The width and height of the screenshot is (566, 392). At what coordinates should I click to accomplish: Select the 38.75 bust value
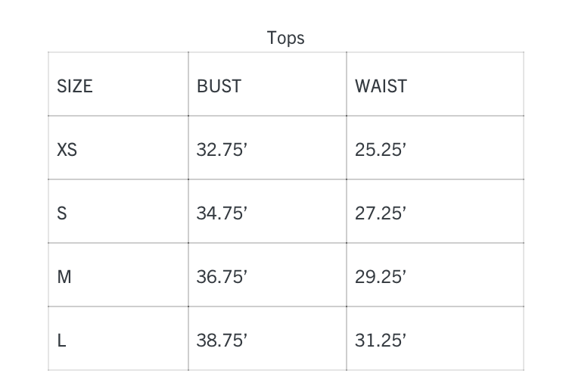coord(222,341)
